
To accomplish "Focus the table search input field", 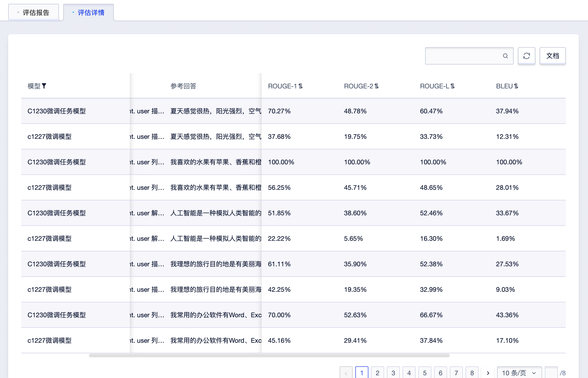I will pos(469,56).
